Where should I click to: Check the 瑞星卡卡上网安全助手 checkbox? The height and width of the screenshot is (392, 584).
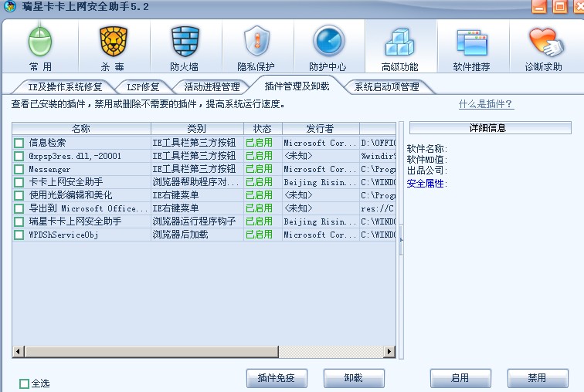(x=19, y=222)
